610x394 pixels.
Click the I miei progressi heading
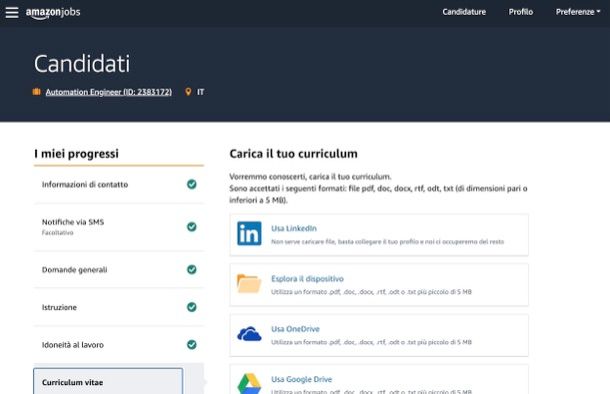point(76,154)
